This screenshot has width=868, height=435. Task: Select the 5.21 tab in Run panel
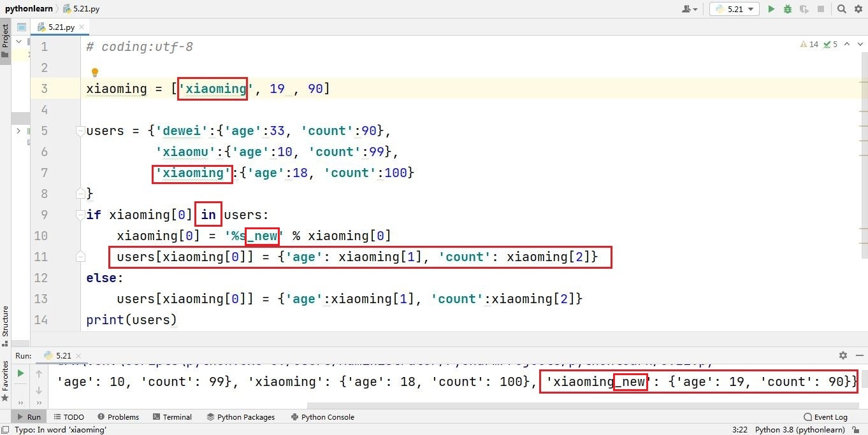coord(64,356)
